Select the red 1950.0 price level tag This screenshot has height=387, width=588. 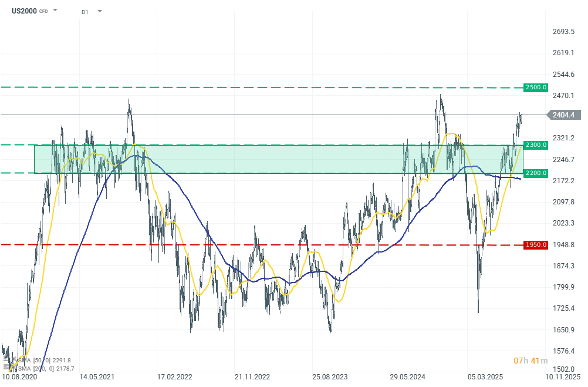[x=536, y=245]
